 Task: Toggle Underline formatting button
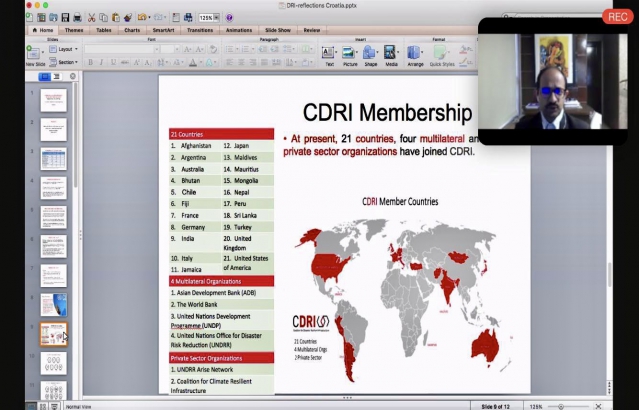[111, 62]
